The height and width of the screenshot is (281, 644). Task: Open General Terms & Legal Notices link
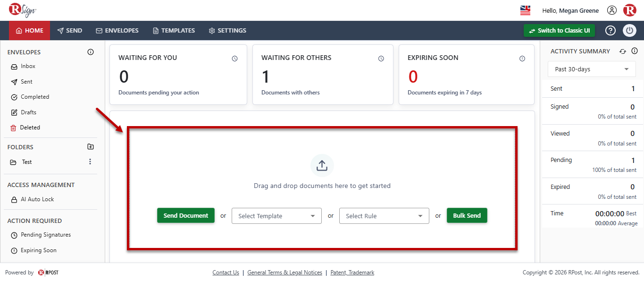284,272
